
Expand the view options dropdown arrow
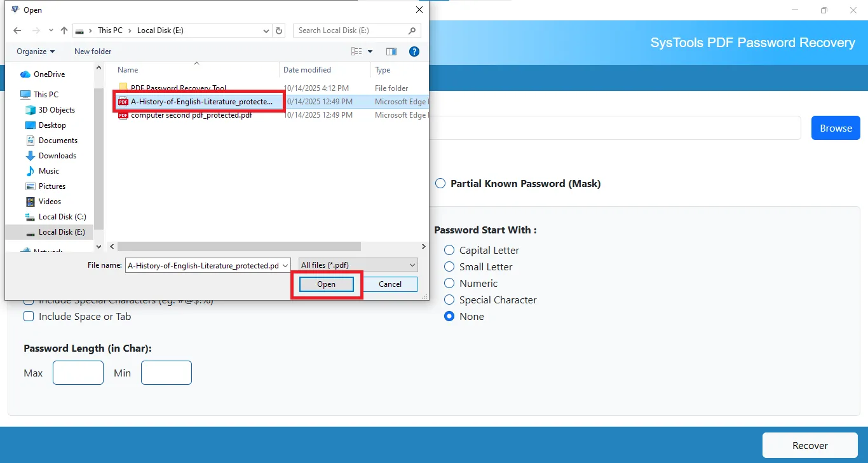click(370, 52)
